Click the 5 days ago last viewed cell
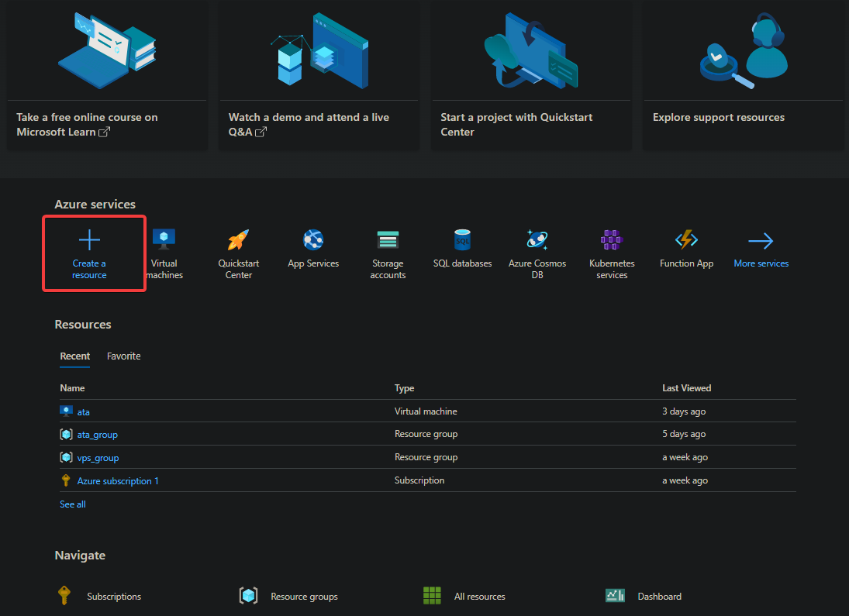Viewport: 849px width, 616px height. [684, 434]
